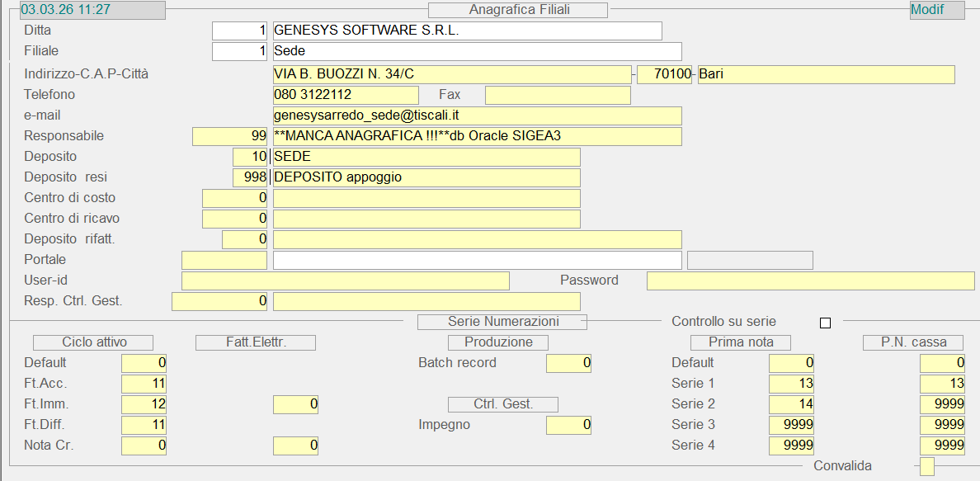This screenshot has height=481, width=980.
Task: Select the Ciclo attivo header
Action: (92, 342)
